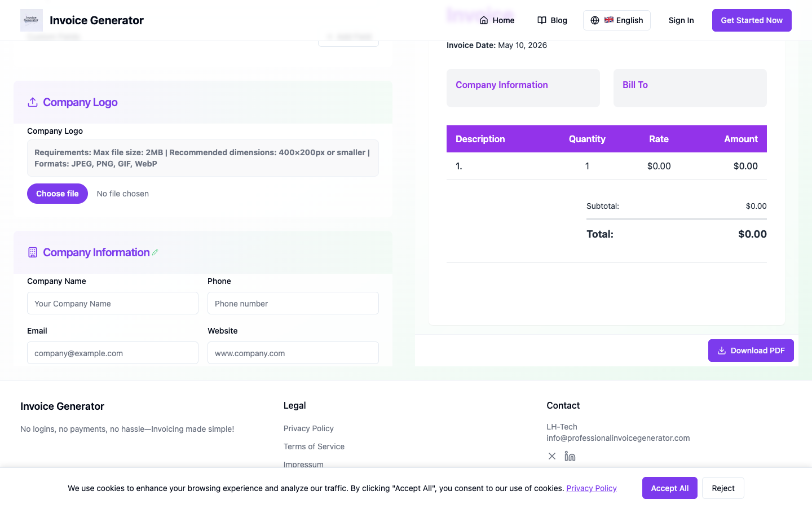The image size is (812, 508).
Task: Click the Invoice Generator logo image
Action: pos(32,20)
